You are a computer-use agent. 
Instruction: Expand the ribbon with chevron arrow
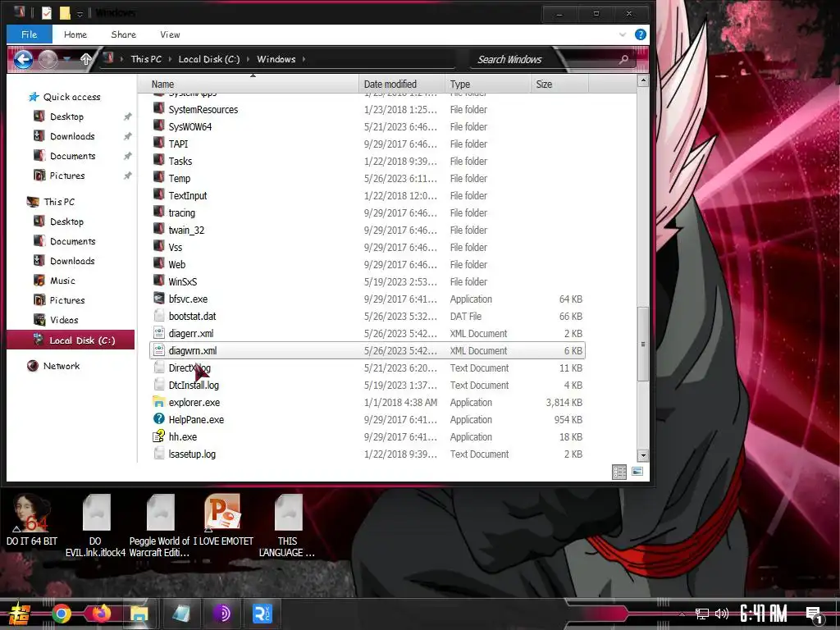pyautogui.click(x=623, y=34)
